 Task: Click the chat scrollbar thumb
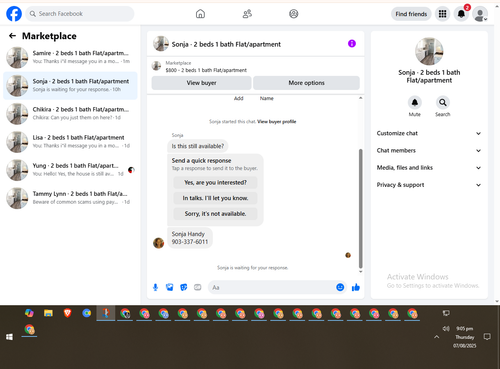tap(360, 209)
